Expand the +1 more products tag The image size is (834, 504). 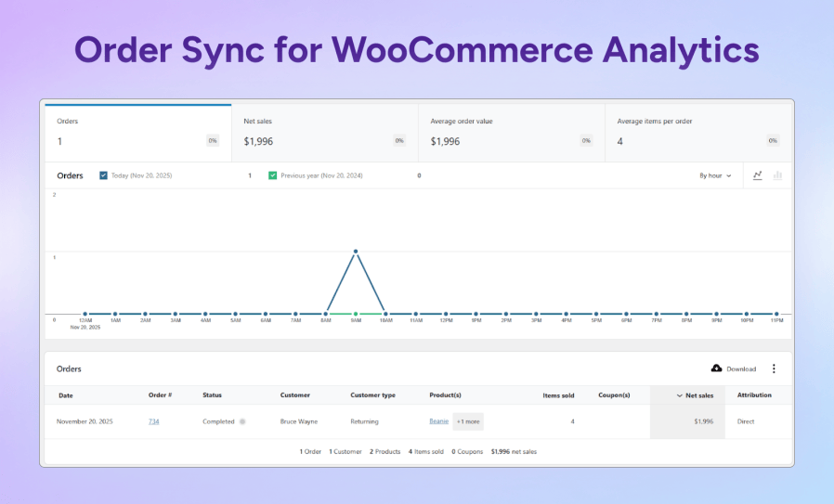pos(468,421)
